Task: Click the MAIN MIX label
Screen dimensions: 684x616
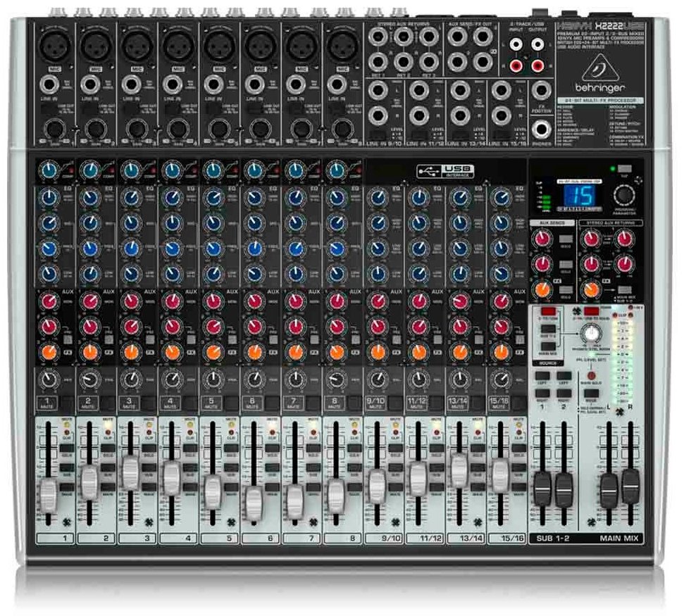Action: (x=618, y=538)
